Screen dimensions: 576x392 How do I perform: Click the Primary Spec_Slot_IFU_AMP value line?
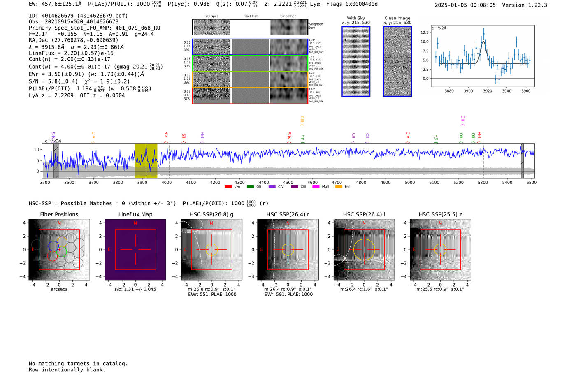(95, 28)
